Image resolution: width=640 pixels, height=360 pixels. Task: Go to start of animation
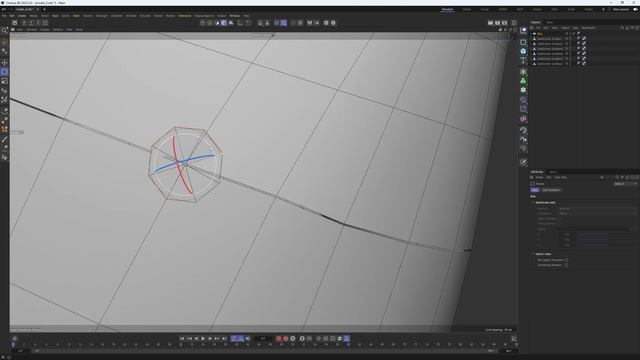[x=182, y=338]
